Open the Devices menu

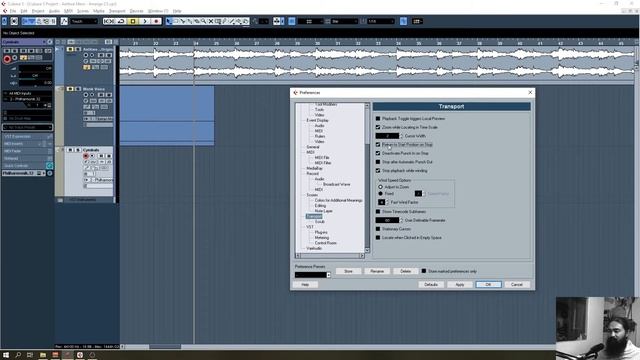tap(136, 11)
